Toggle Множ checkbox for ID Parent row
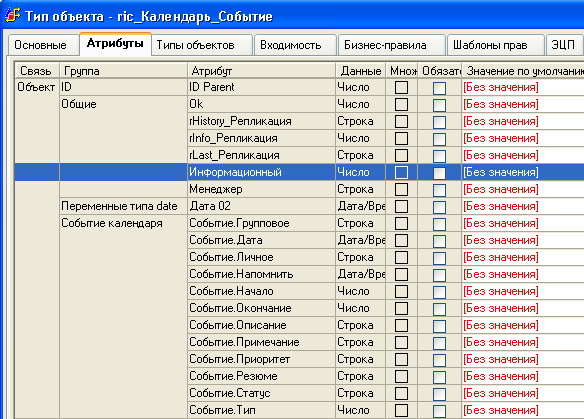This screenshot has width=584, height=419. 401,88
